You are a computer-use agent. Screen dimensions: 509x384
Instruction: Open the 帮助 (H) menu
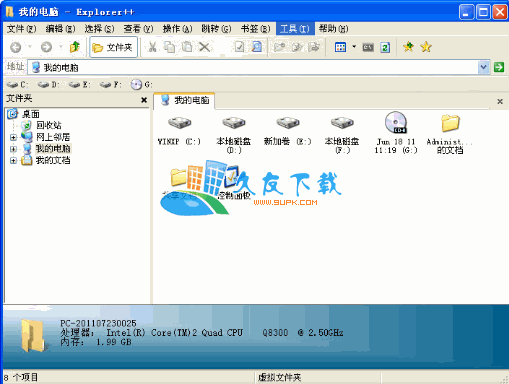(333, 29)
